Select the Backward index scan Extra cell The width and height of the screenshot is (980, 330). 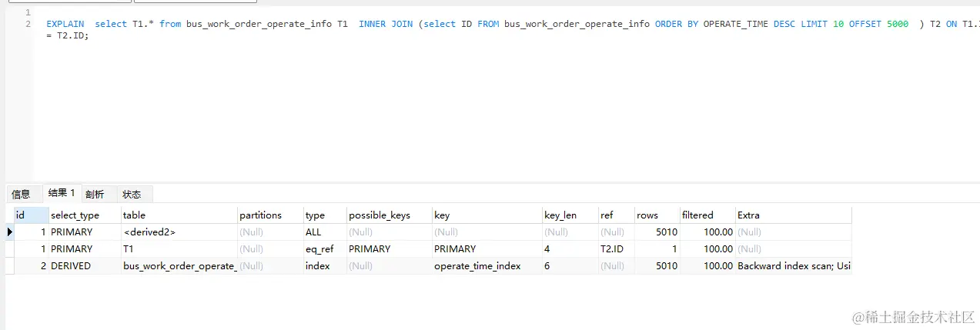pos(794,265)
